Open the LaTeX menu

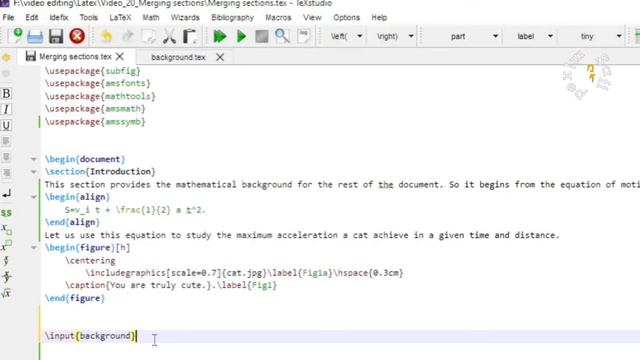pos(120,18)
